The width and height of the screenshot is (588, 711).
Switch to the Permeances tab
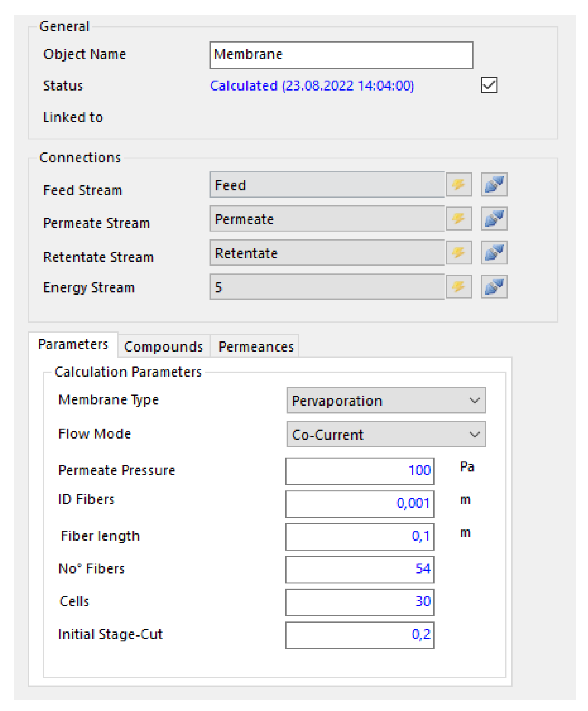[256, 347]
